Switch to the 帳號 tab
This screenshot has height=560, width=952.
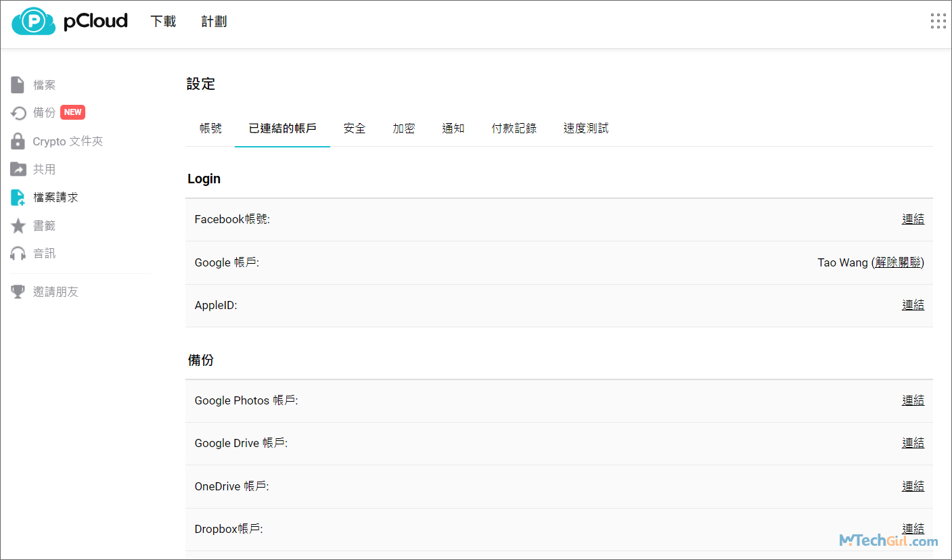[x=210, y=129]
